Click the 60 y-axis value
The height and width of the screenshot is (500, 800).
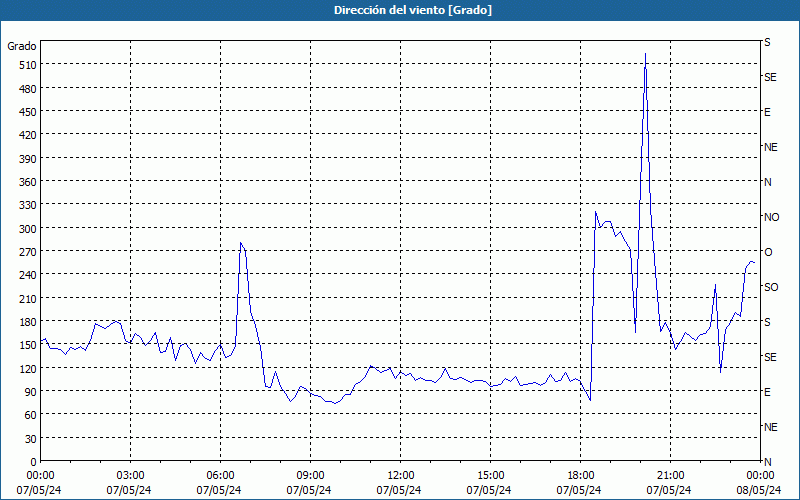(x=31, y=415)
